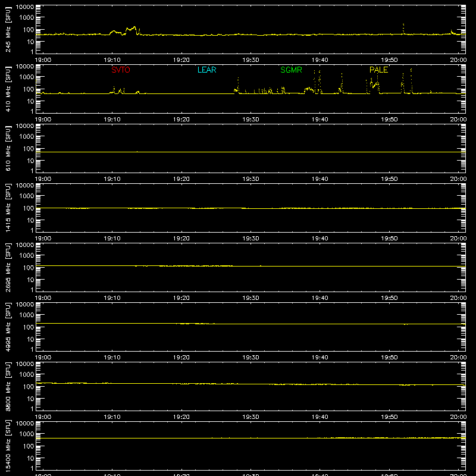
Task: Click the cyan LEAR station label
Action: [206, 70]
